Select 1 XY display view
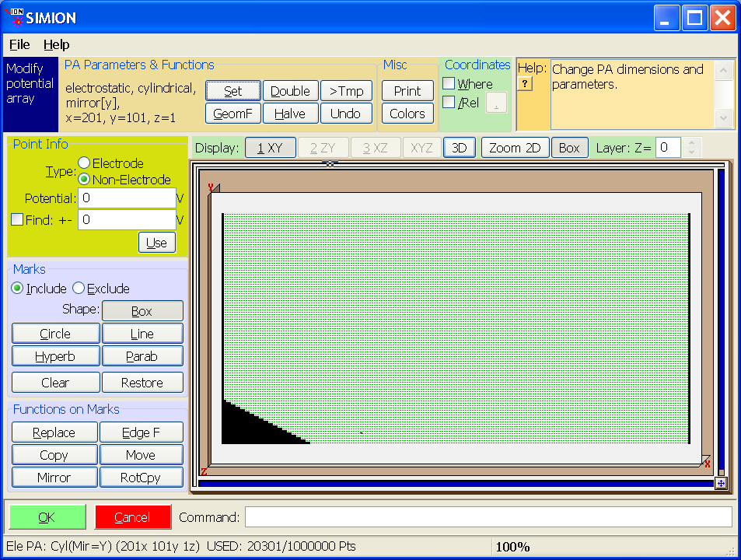741x560 pixels. click(271, 148)
